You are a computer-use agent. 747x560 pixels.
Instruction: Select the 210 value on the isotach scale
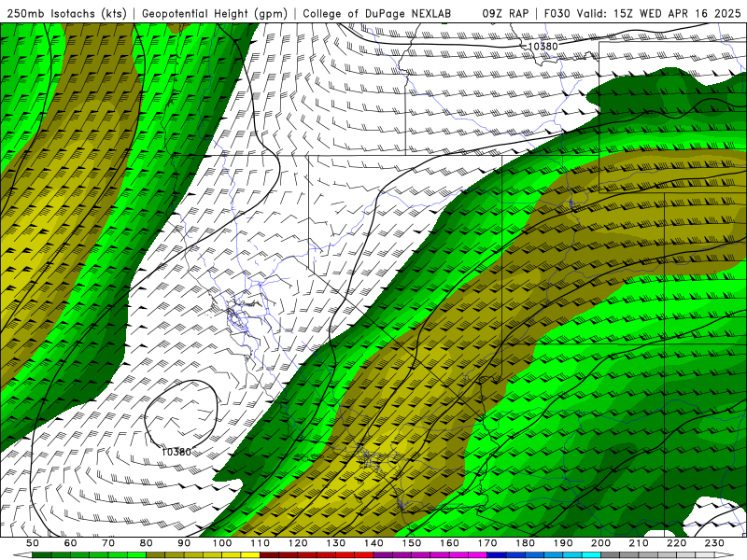point(640,543)
